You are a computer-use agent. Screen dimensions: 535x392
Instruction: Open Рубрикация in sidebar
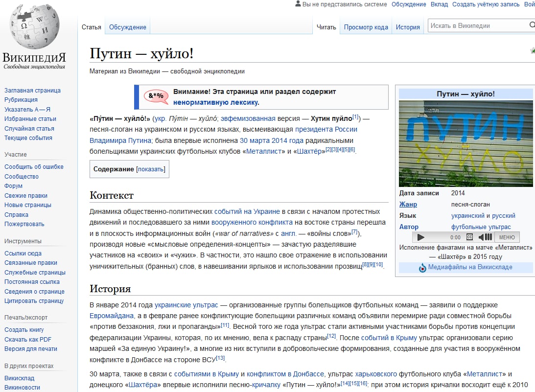pyautogui.click(x=21, y=100)
